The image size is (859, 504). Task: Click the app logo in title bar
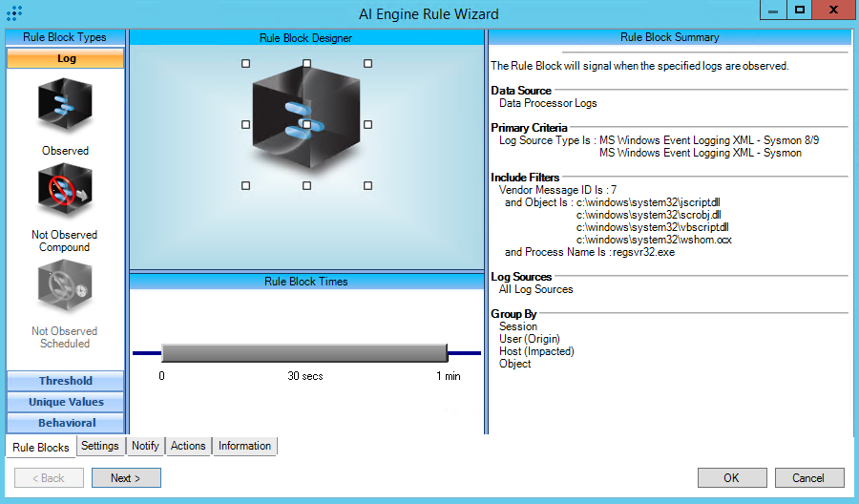coord(14,13)
